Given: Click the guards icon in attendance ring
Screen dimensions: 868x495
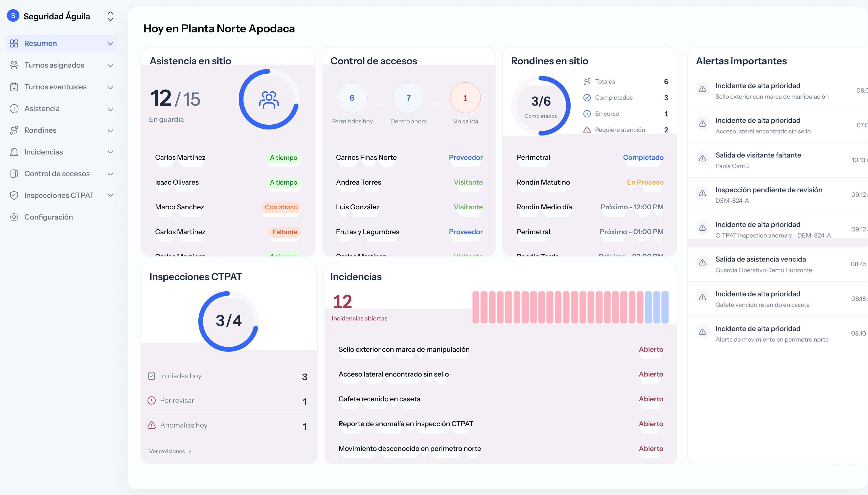Looking at the screenshot, I should coord(269,100).
